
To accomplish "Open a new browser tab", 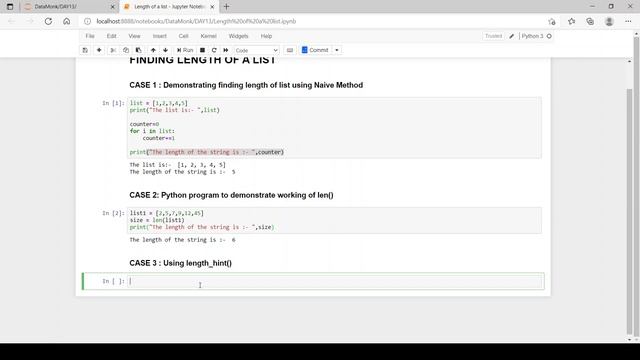I will (227, 7).
